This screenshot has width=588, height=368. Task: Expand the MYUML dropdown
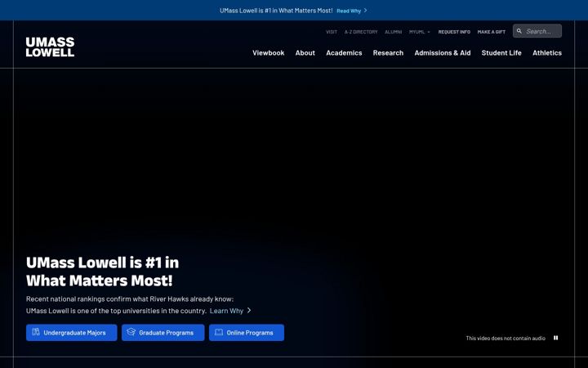420,32
